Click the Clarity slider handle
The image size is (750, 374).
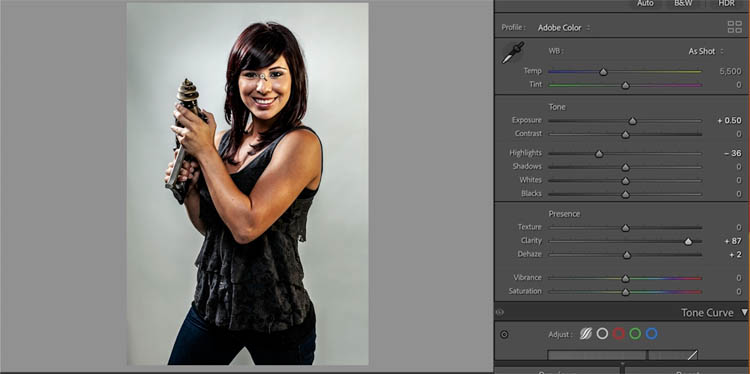[688, 242]
